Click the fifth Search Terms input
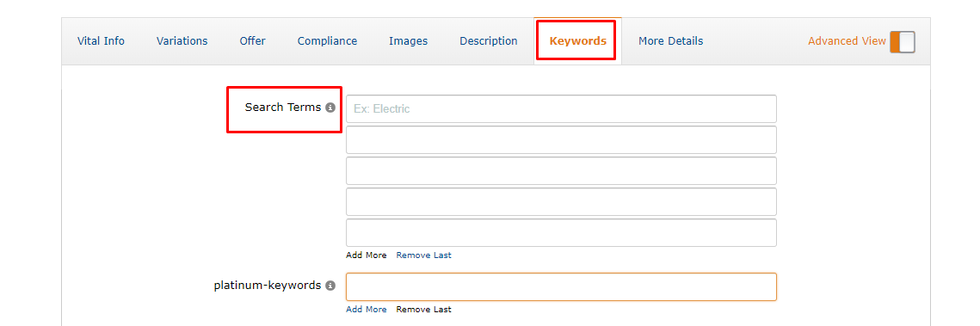 coord(561,232)
